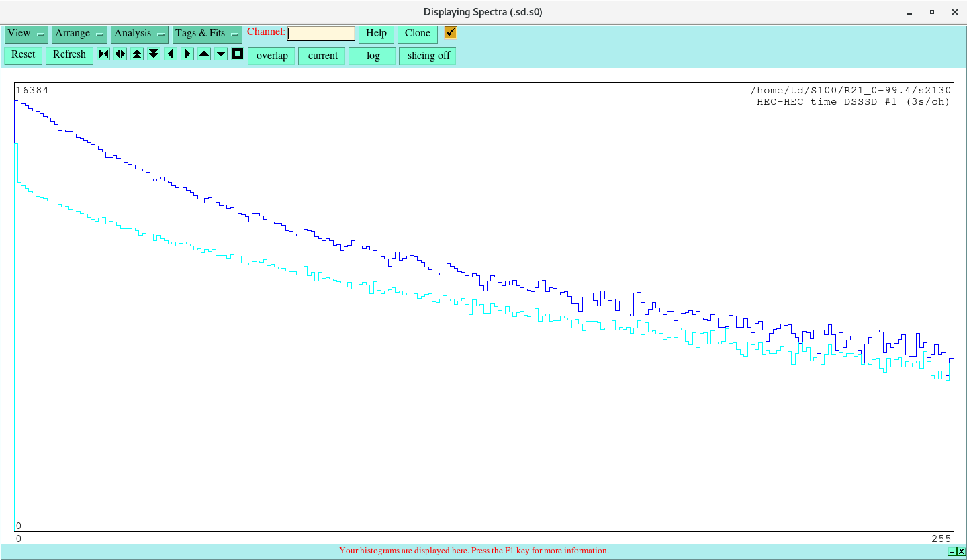
Task: Toggle log scale display
Action: (x=372, y=56)
